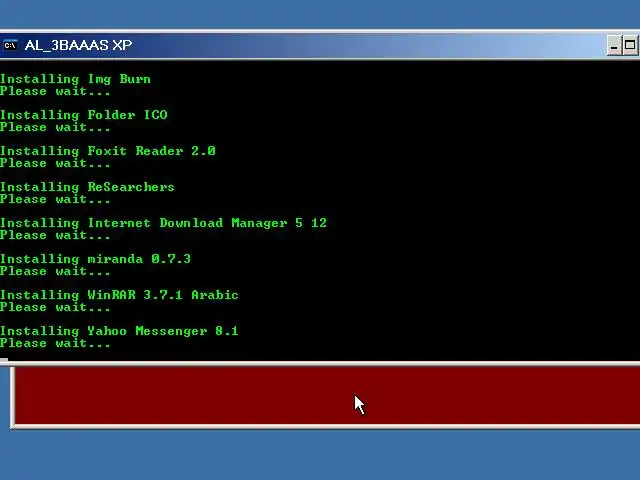640x480 pixels.
Task: Click 'Please wait...' under WinRAR line
Action: (x=55, y=307)
